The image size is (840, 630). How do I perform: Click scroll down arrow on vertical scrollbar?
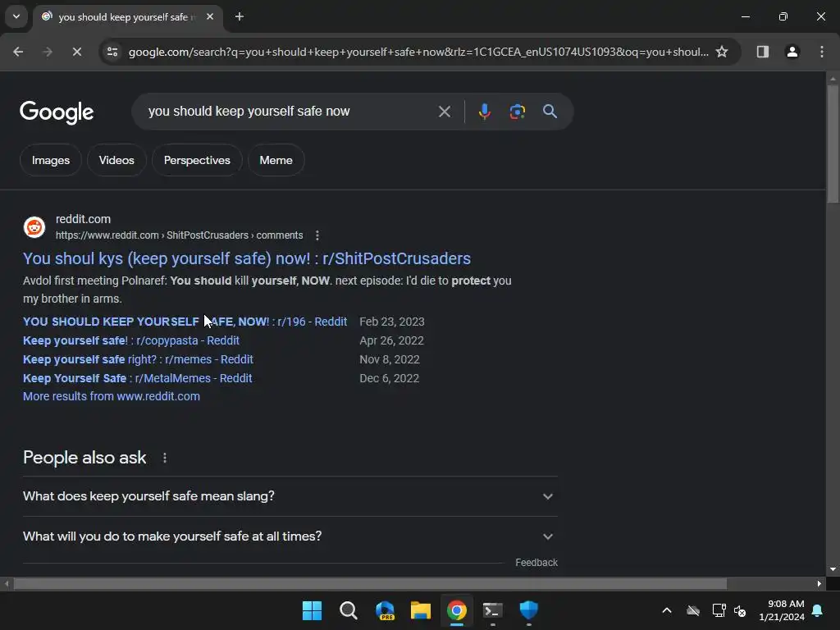[832, 569]
